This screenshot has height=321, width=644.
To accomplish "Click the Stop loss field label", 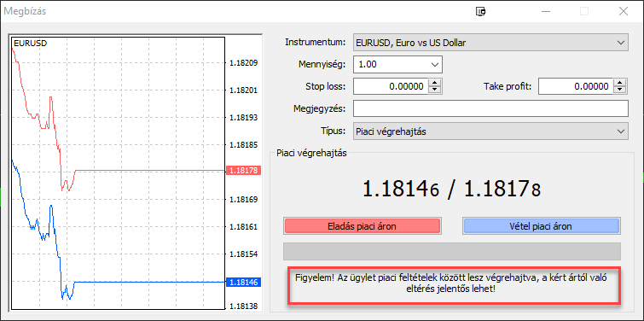I will [326, 87].
